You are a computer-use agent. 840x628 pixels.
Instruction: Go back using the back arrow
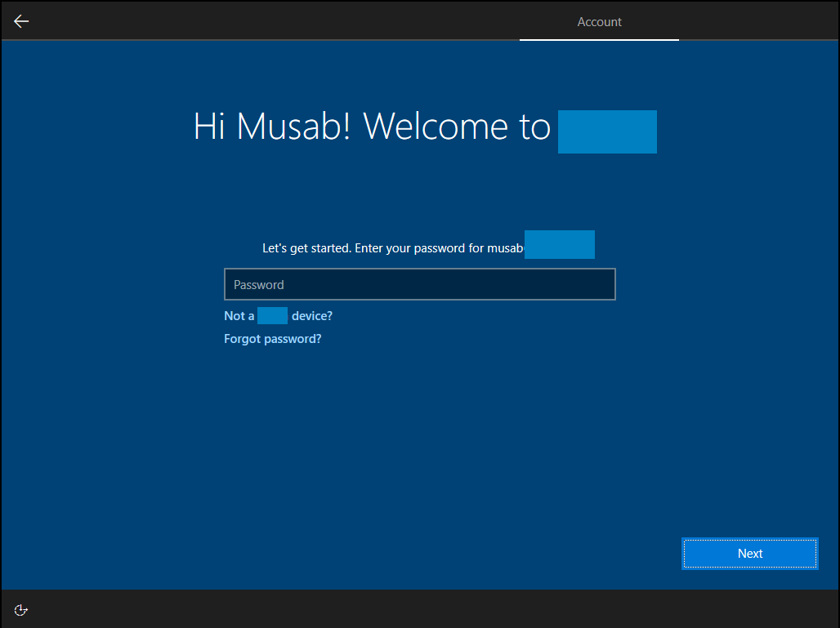click(21, 21)
